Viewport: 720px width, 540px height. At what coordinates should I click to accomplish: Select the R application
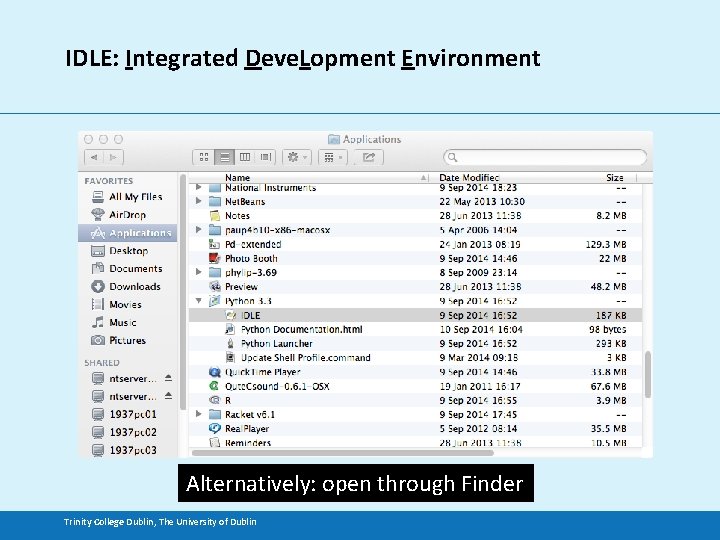point(415,400)
